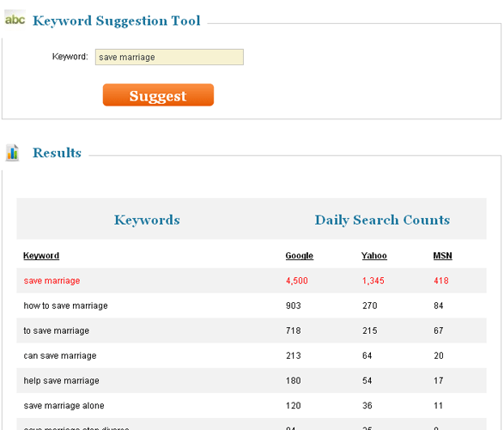The width and height of the screenshot is (504, 430).
Task: Click Google count 180
Action: (x=294, y=381)
